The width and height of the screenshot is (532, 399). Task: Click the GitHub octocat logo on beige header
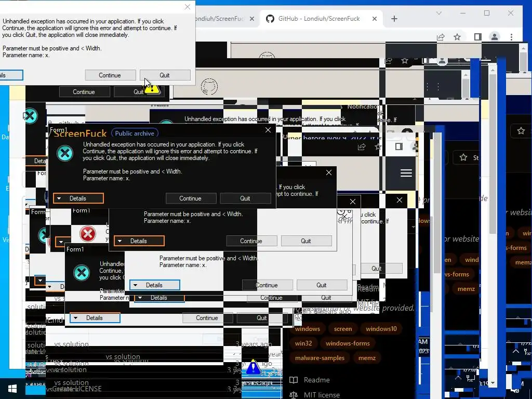tap(209, 87)
